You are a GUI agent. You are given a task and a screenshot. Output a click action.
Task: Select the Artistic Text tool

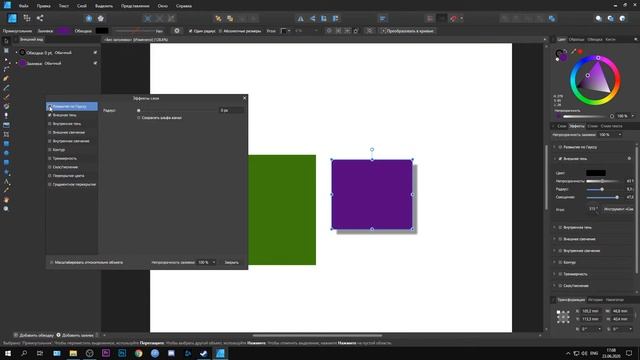tap(6, 181)
